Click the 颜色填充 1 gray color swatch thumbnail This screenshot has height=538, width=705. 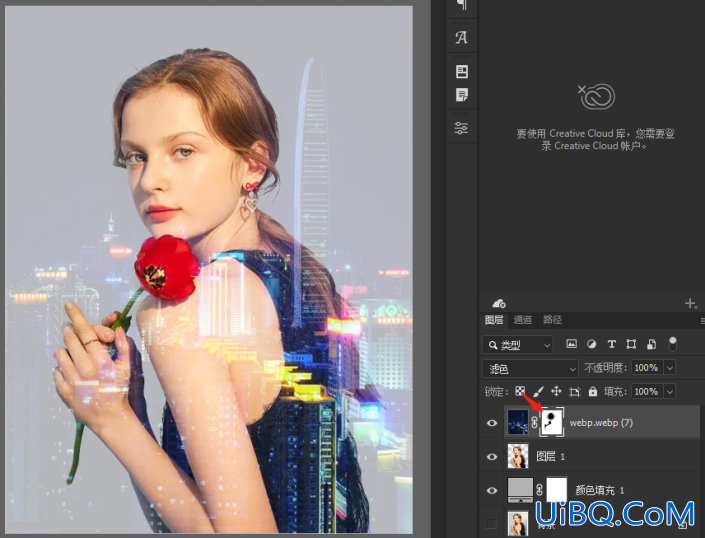(x=520, y=489)
